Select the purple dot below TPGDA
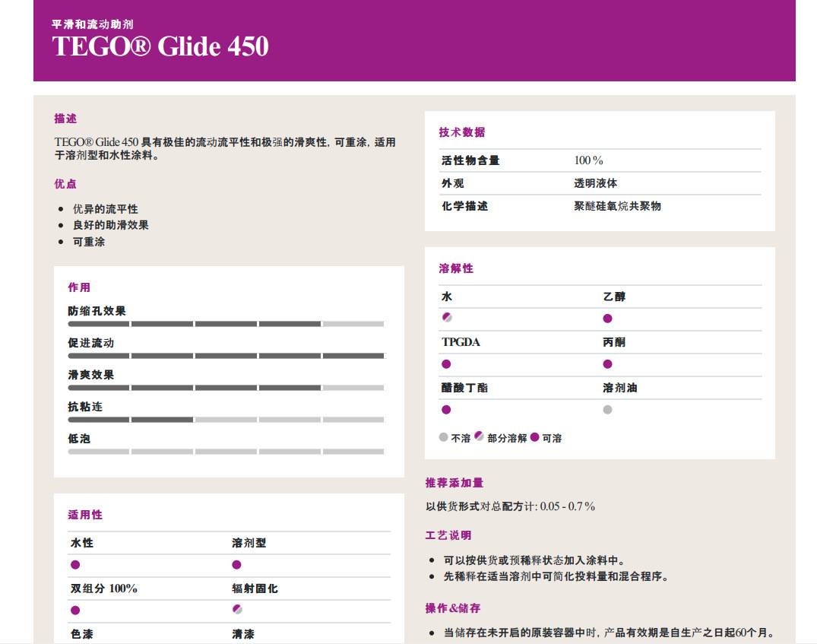 coord(446,364)
